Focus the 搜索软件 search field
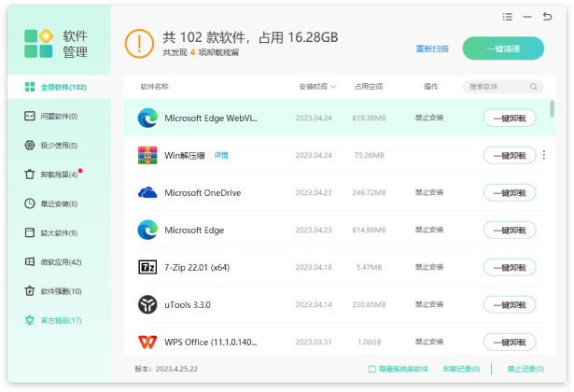 (499, 87)
